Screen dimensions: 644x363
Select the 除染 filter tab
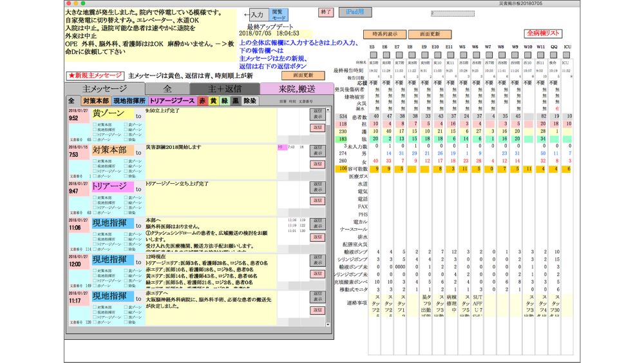coord(250,101)
